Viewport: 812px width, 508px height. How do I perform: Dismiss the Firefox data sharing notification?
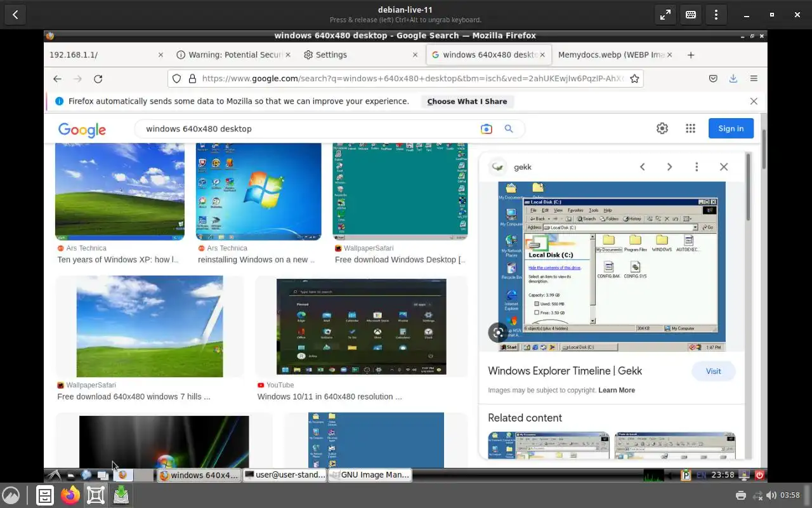(x=754, y=101)
